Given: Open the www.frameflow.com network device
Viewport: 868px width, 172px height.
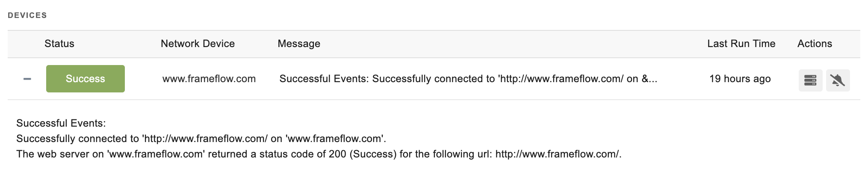Looking at the screenshot, I should click(209, 79).
